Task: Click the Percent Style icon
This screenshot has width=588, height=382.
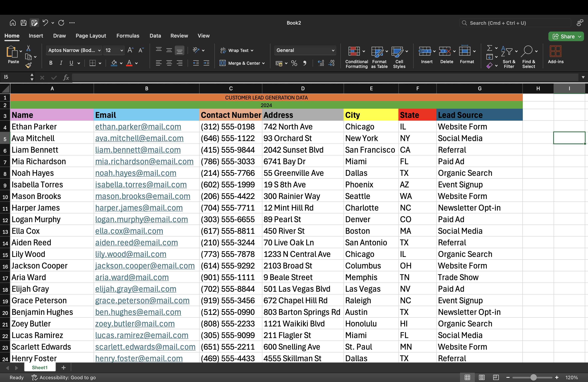Action: point(294,63)
